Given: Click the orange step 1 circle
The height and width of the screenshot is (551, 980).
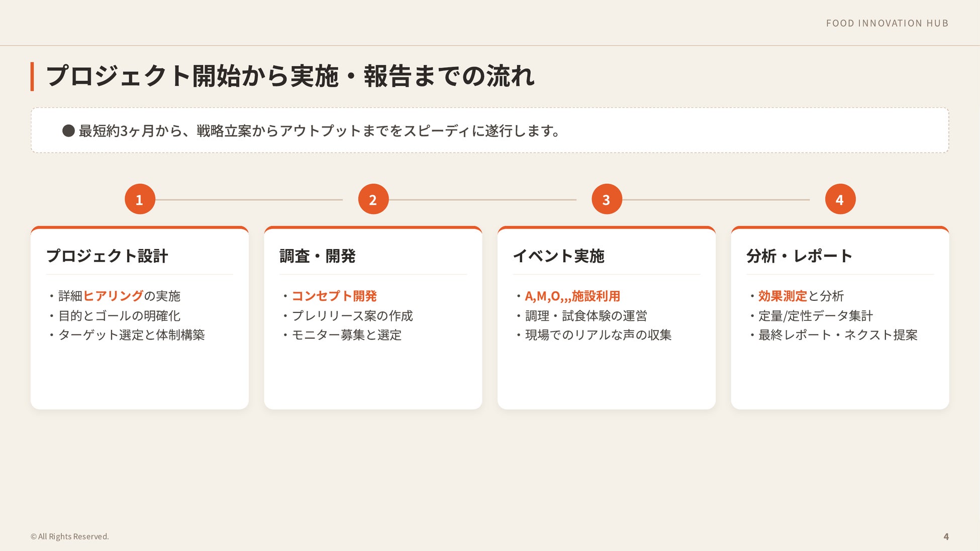Looking at the screenshot, I should 140,199.
